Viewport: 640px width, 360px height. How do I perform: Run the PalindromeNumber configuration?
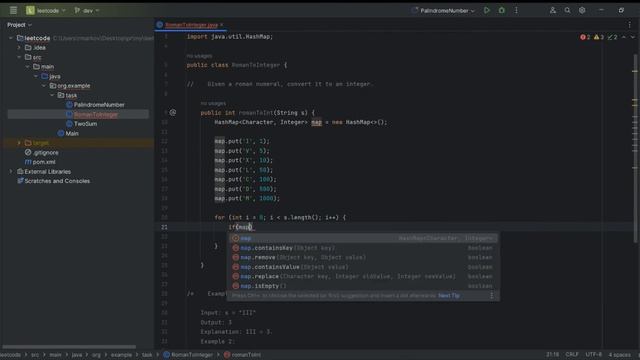487,10
